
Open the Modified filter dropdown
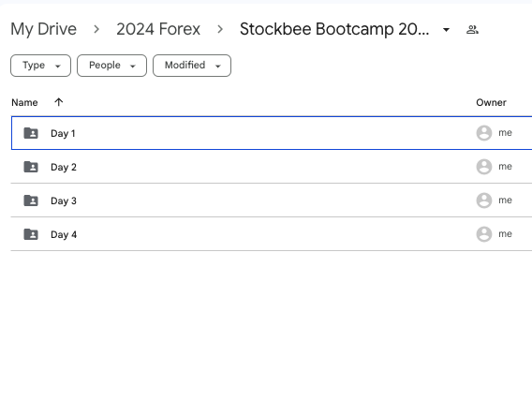coord(192,66)
